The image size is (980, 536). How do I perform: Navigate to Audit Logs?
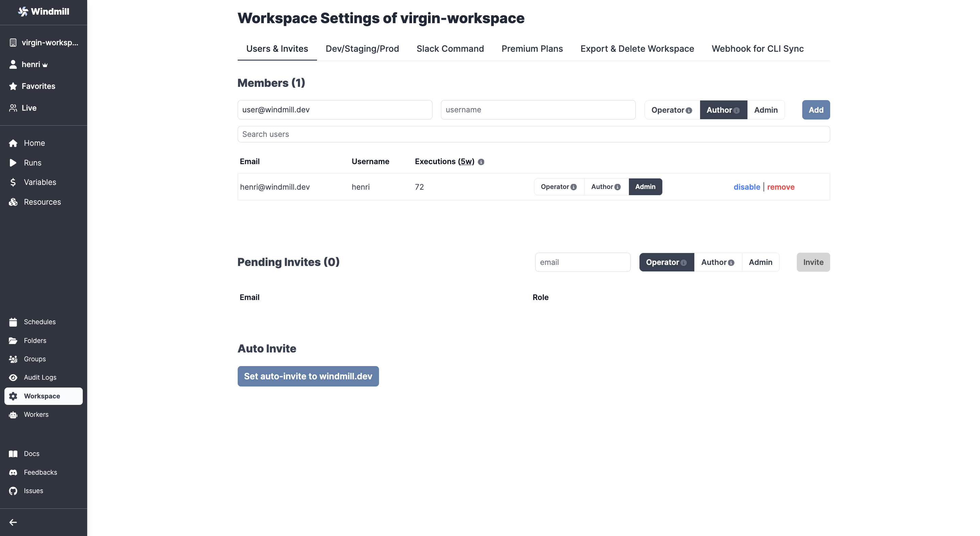point(39,377)
